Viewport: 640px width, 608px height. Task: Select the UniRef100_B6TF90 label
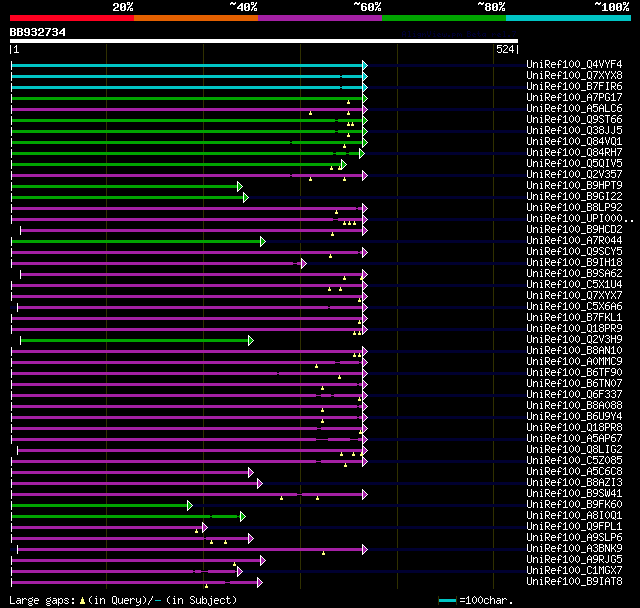pyautogui.click(x=574, y=373)
